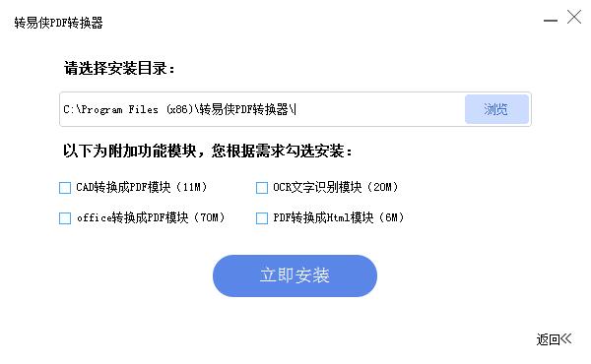Viewport: 591px width, 364px height.
Task: Close the 转易侠PDF转换器 installer
Action: (574, 17)
